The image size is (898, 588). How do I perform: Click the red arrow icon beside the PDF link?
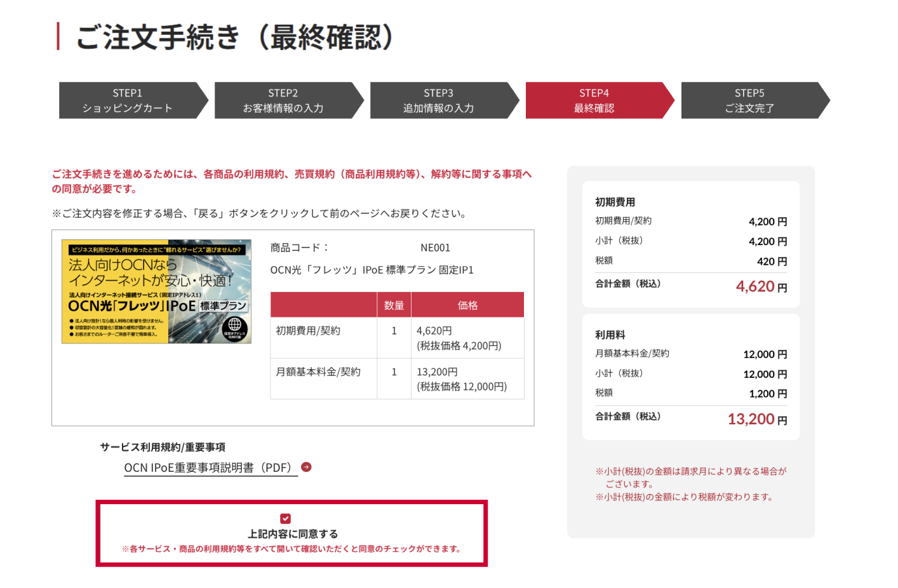(306, 467)
